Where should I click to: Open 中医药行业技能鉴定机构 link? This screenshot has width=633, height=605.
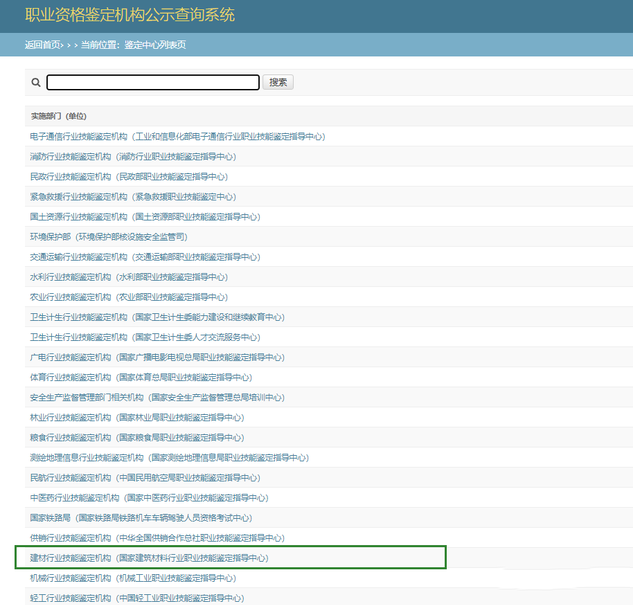(149, 498)
